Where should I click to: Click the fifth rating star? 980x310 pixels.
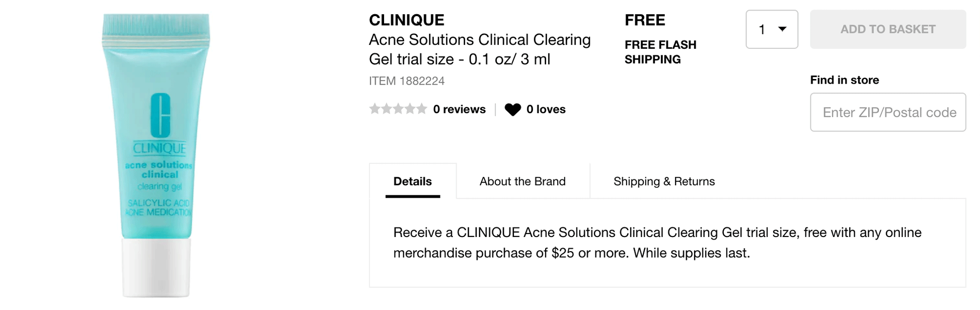(421, 109)
